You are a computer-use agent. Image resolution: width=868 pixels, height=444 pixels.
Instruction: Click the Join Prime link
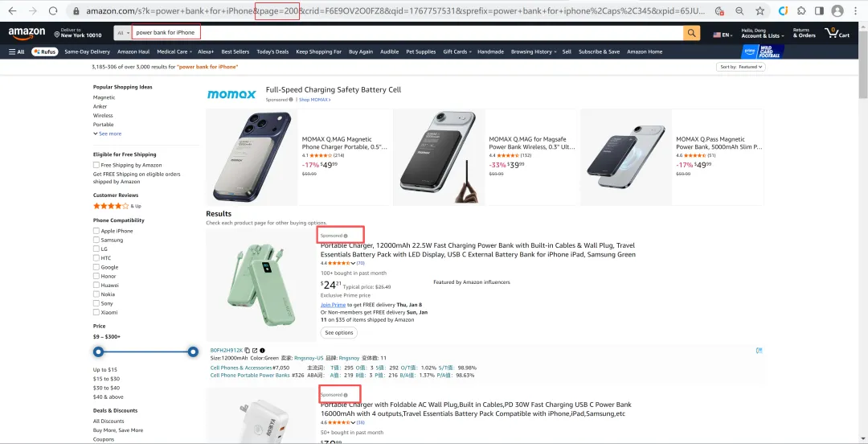point(333,305)
